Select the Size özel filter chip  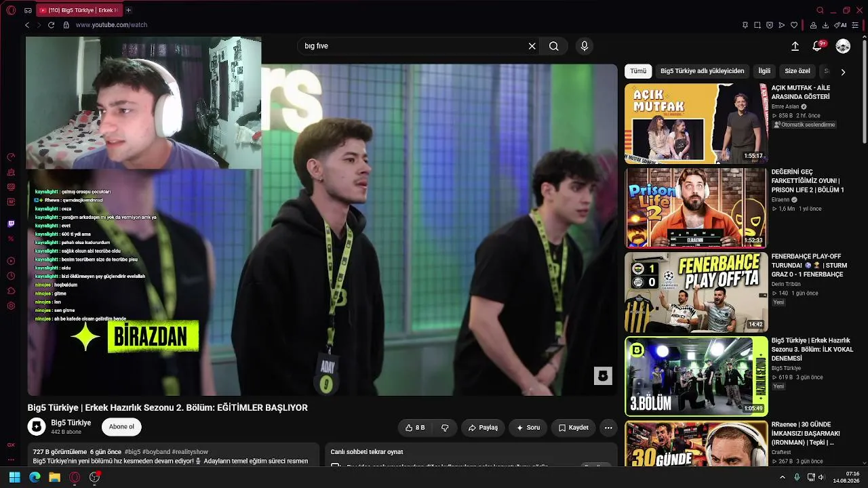pos(797,71)
